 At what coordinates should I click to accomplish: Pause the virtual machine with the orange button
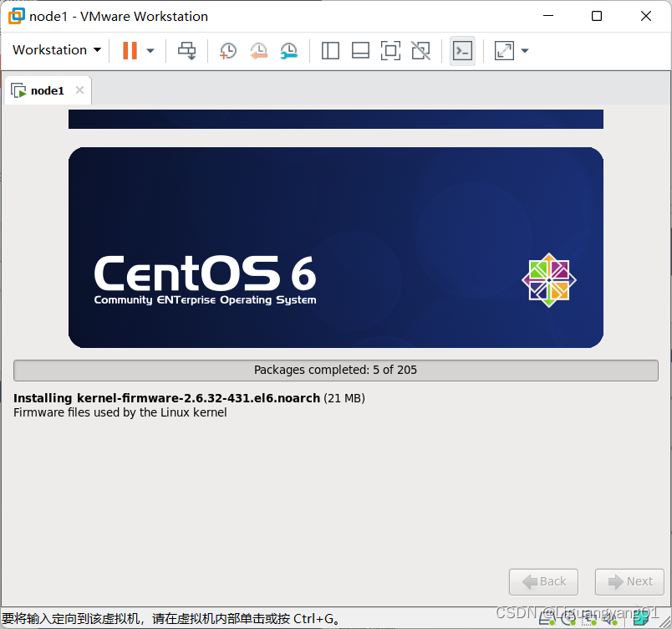tap(130, 50)
